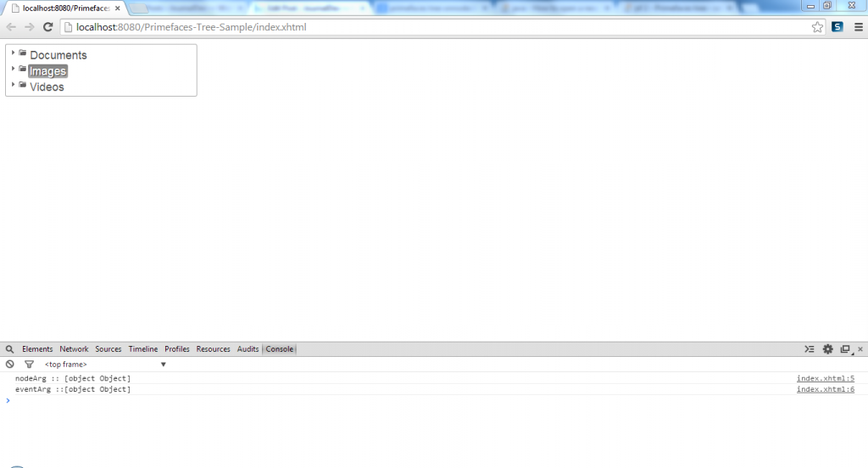Select the Videos folder label

pos(47,87)
